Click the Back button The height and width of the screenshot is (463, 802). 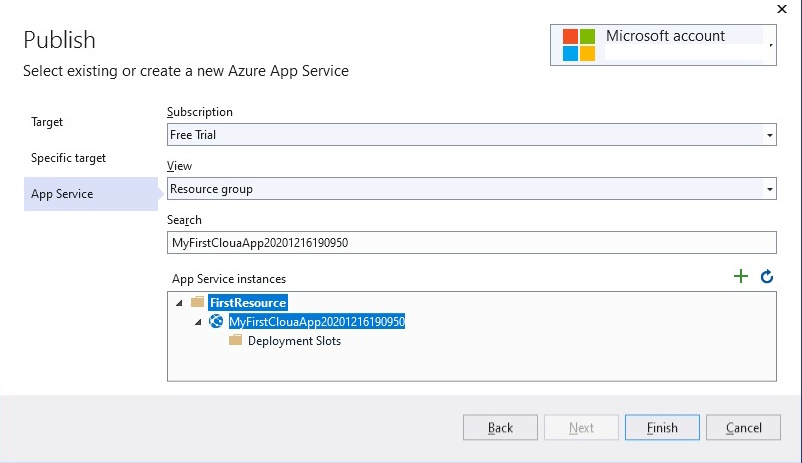(x=500, y=428)
